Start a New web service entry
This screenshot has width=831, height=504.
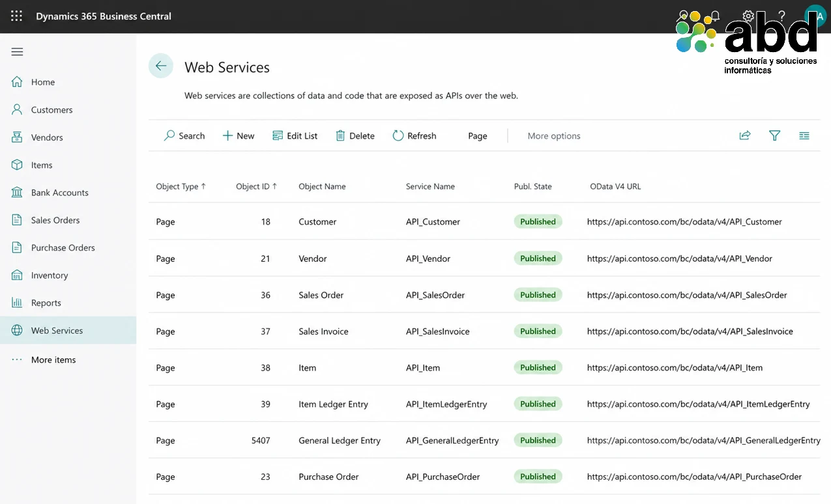pos(239,135)
